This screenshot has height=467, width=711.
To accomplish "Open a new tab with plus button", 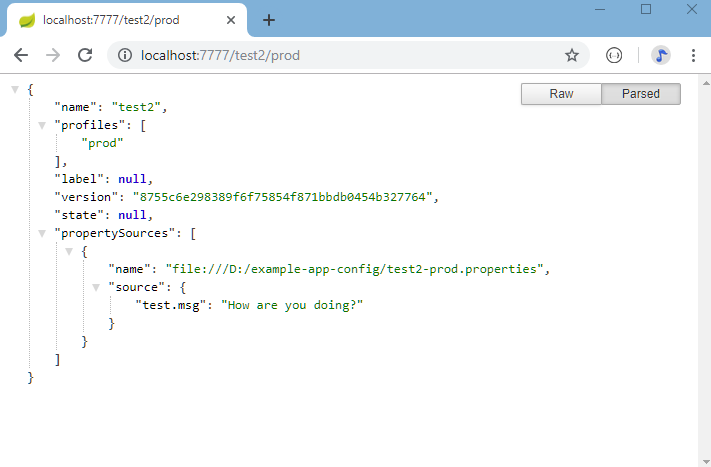I will tap(269, 20).
